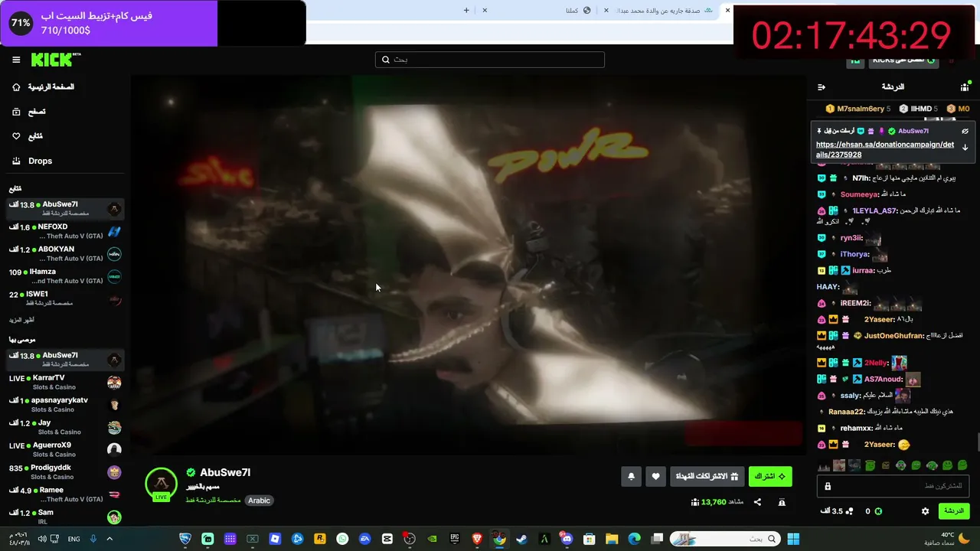Screen dimensions: 980x551
Task: Open Sam IRL recommended channel
Action: [65, 517]
